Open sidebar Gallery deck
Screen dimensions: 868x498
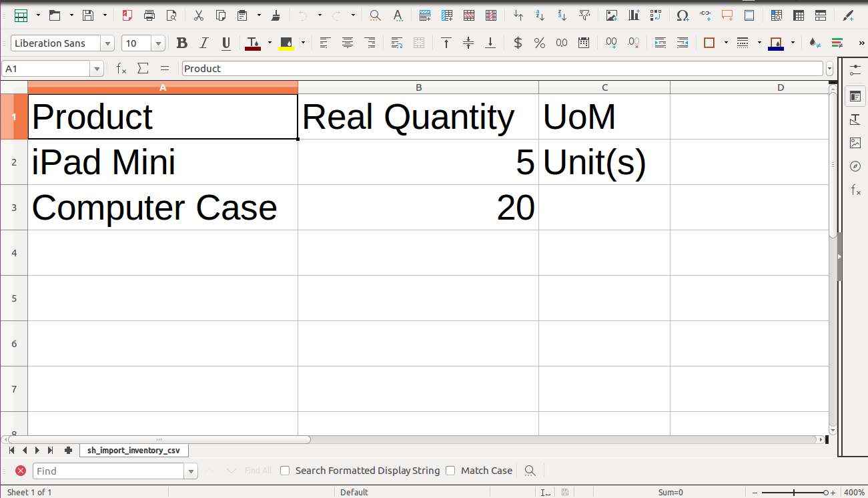(x=855, y=143)
